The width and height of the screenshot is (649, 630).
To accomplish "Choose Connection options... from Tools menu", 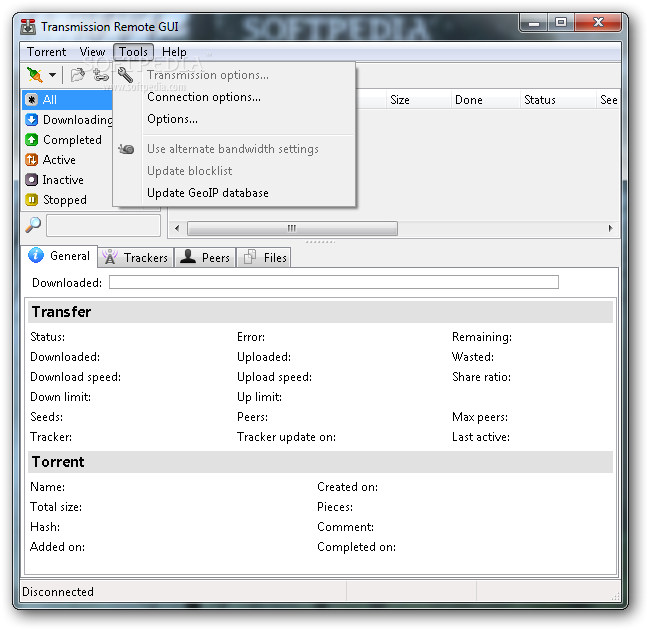I will point(234,97).
